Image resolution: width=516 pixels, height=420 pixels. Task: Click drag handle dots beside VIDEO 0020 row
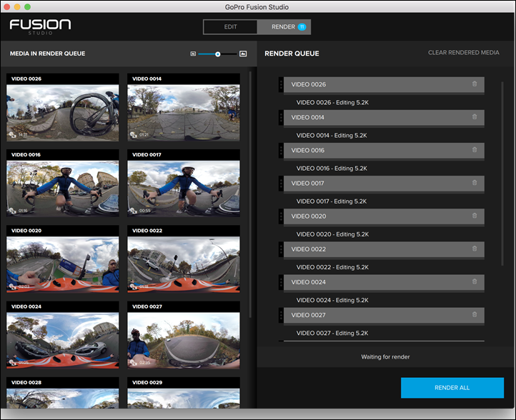tap(281, 216)
